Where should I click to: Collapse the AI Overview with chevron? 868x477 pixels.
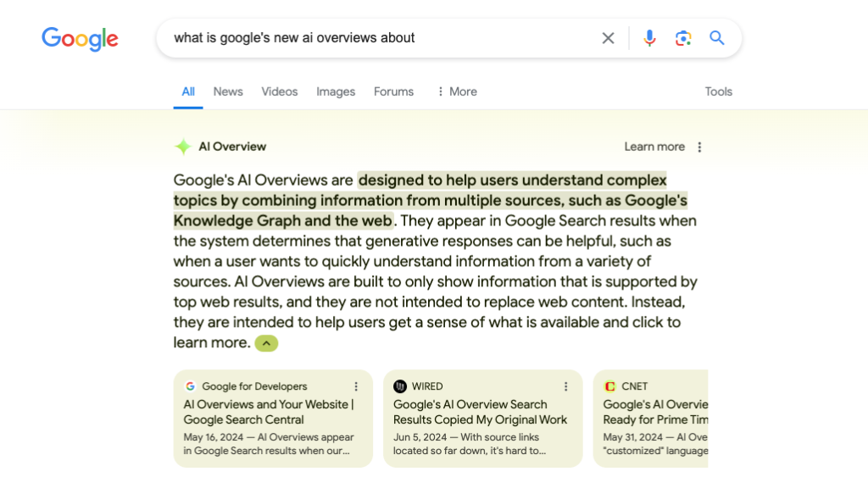(266, 343)
